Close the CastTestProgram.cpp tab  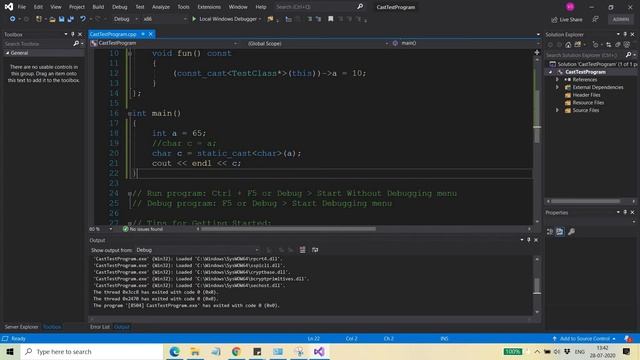pyautogui.click(x=151, y=34)
